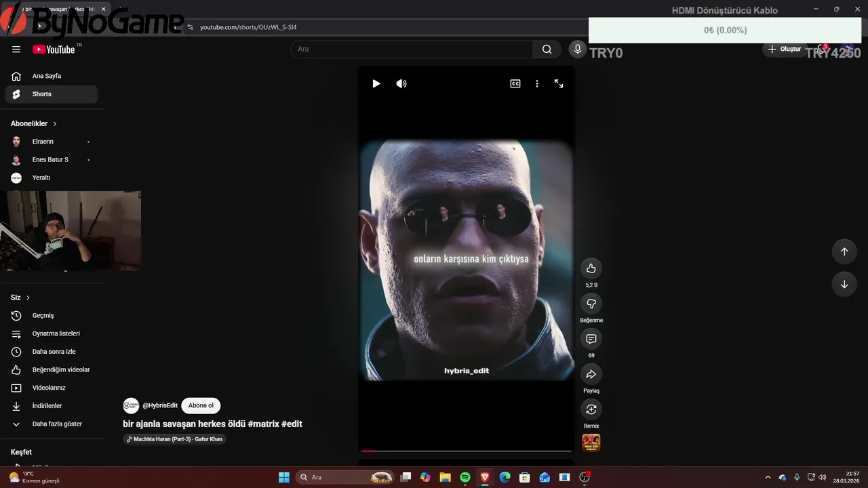Viewport: 868px width, 488px height.
Task: Click the Oluştur create button
Action: (785, 49)
